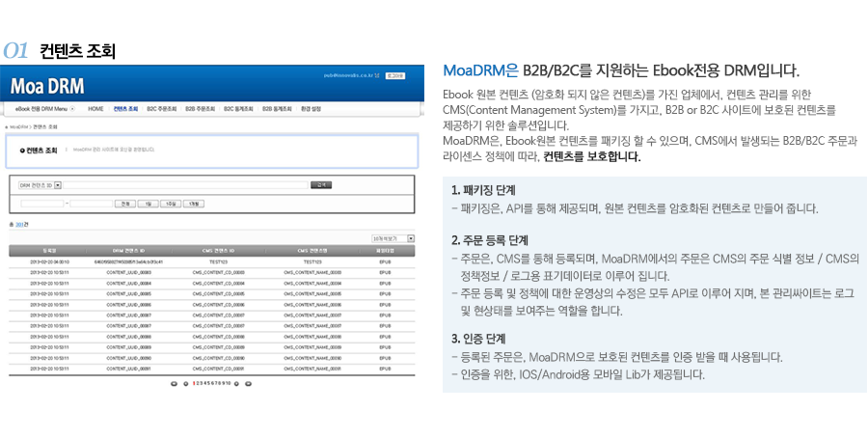Focus the start date input field

42,205
